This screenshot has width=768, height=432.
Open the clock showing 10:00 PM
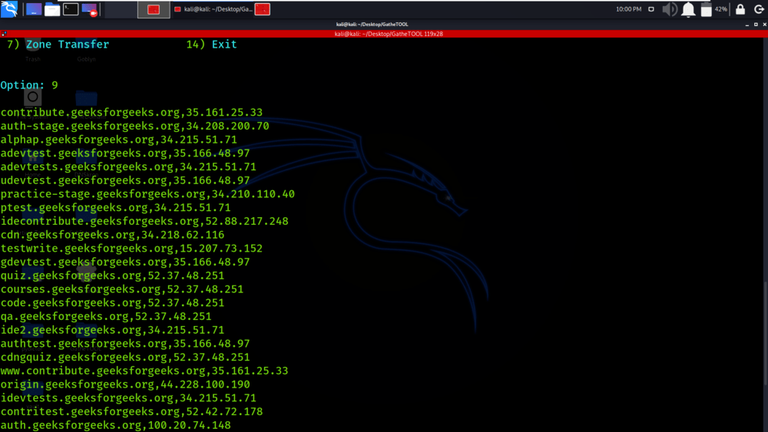(628, 9)
